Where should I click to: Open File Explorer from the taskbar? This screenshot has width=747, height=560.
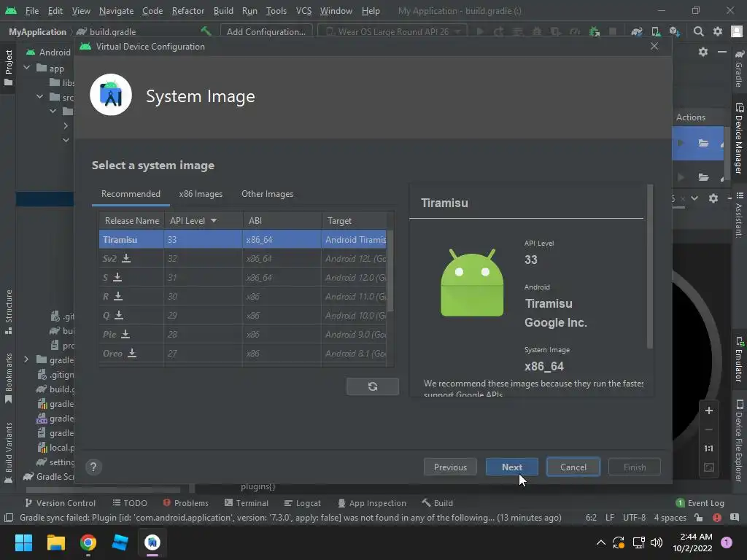coord(55,542)
